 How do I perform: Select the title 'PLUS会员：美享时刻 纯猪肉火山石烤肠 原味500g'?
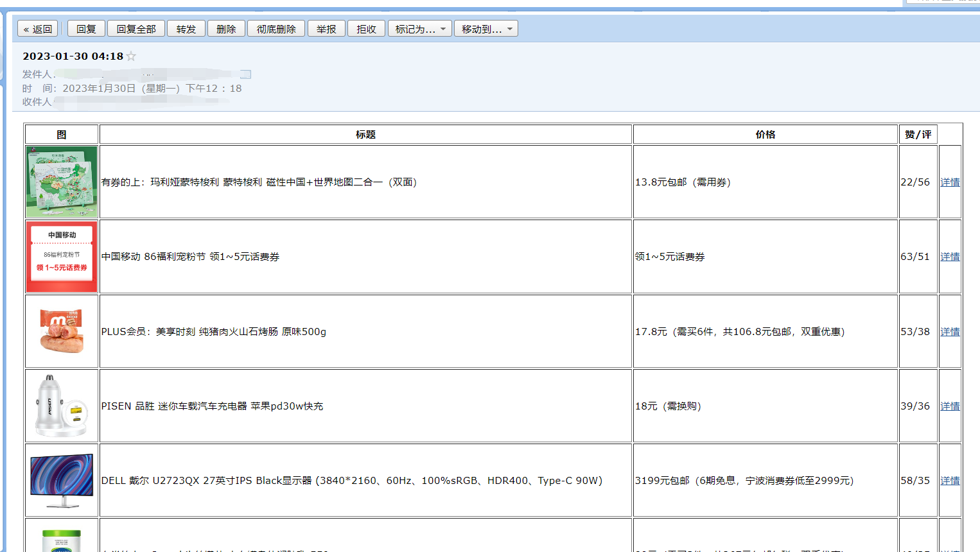pos(214,332)
